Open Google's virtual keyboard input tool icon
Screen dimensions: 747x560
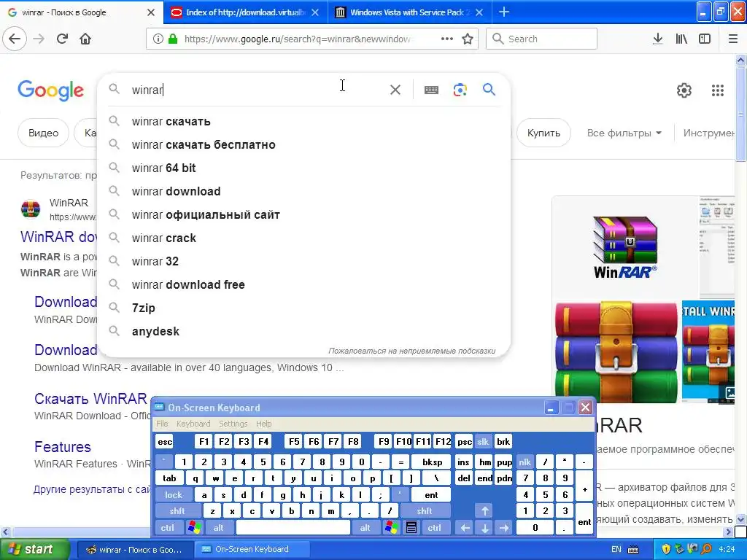click(x=431, y=90)
